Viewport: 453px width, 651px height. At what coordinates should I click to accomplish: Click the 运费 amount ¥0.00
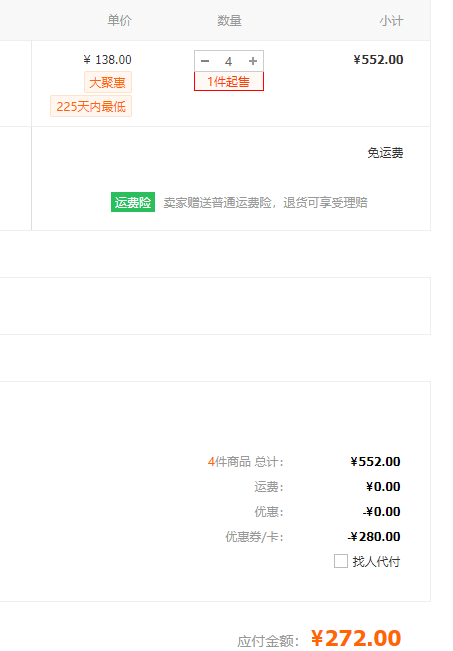[383, 487]
